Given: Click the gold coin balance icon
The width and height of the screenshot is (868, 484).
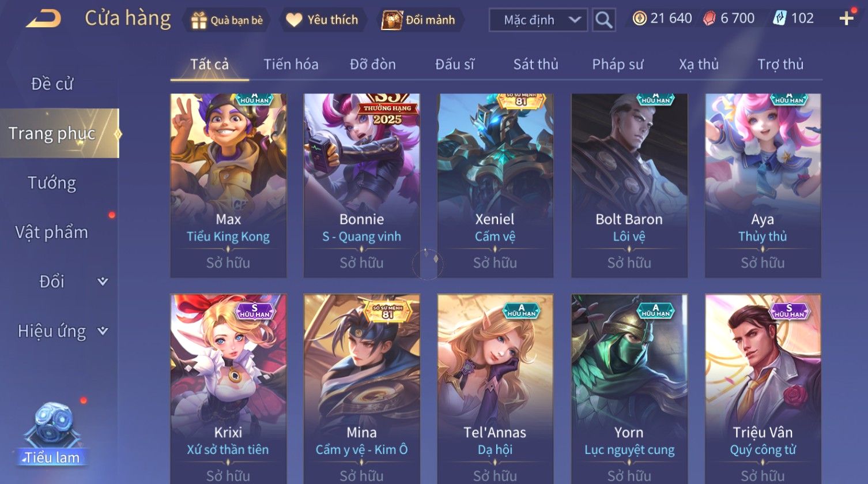Looking at the screenshot, I should [639, 18].
